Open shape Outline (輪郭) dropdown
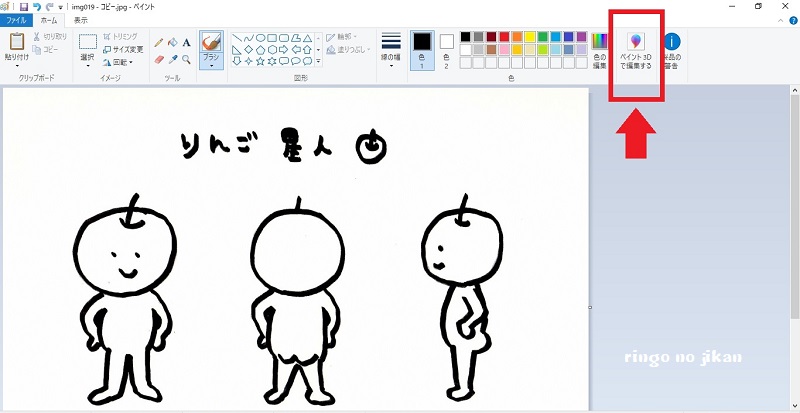Image resolution: width=800 pixels, height=413 pixels. point(341,37)
